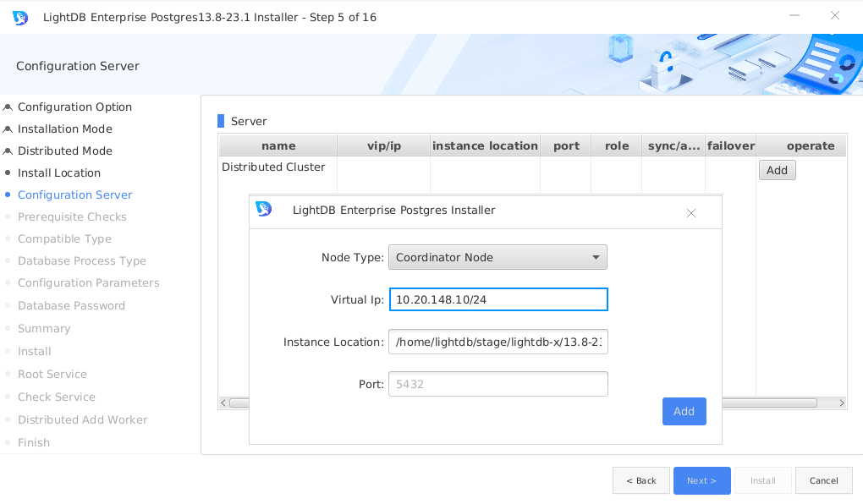Close the main installer window
This screenshot has width=863, height=504.
[835, 15]
